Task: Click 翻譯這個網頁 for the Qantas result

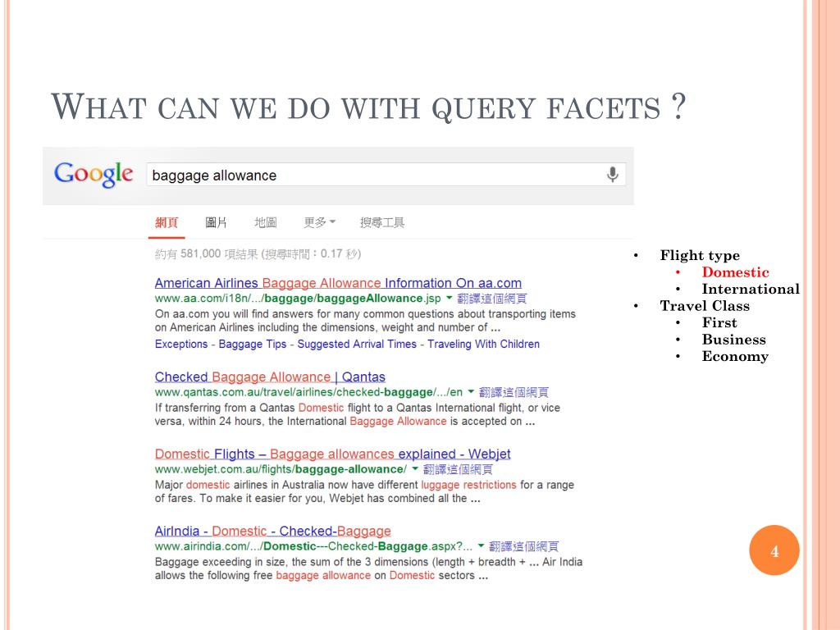Action: coord(514,392)
